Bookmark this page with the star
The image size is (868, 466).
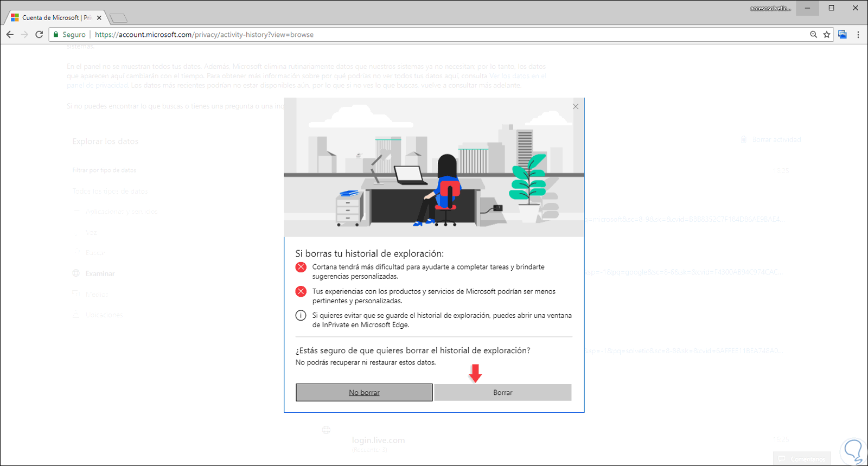tap(827, 34)
